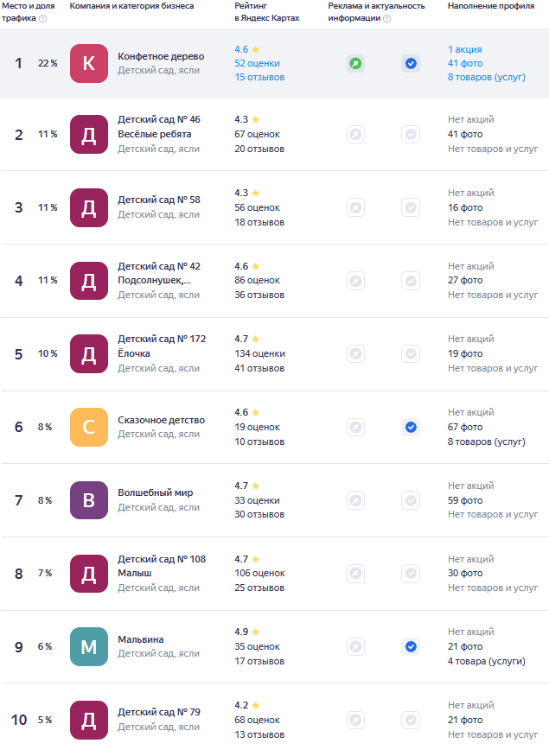
Task: Click the 'Компания и категория бизнеса' column header
Action: [131, 6]
